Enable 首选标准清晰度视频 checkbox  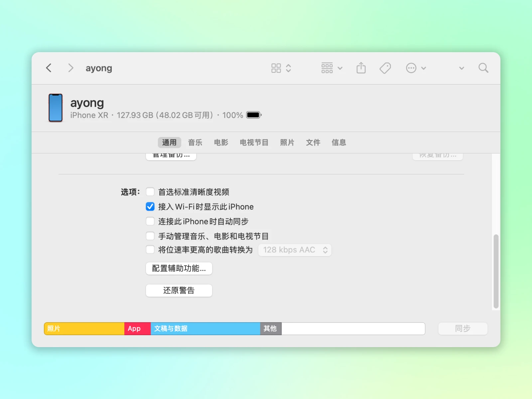[150, 192]
